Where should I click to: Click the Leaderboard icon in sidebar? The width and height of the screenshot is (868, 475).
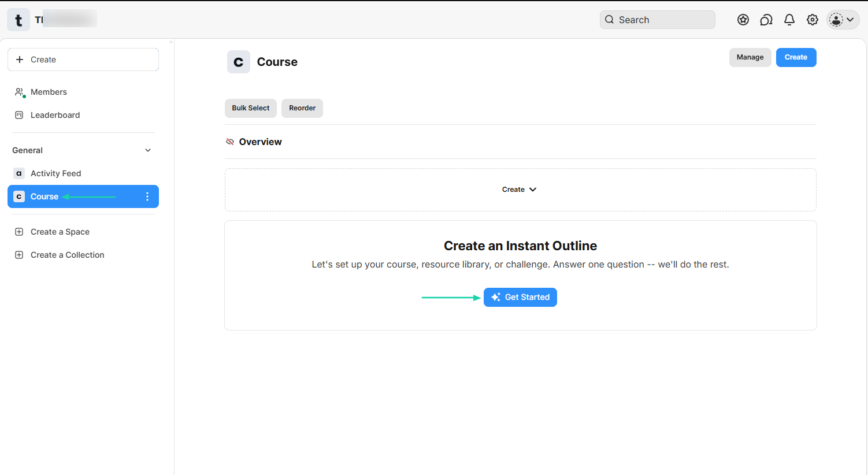[19, 115]
